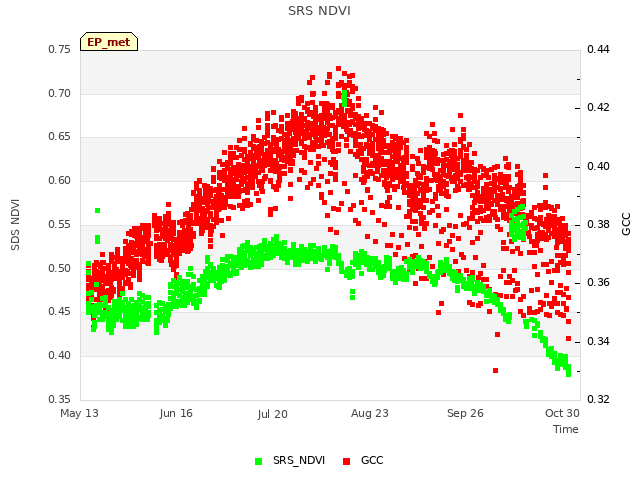Click the SDS NDVI left axis title
The width and height of the screenshot is (640, 480).
[x=15, y=225]
